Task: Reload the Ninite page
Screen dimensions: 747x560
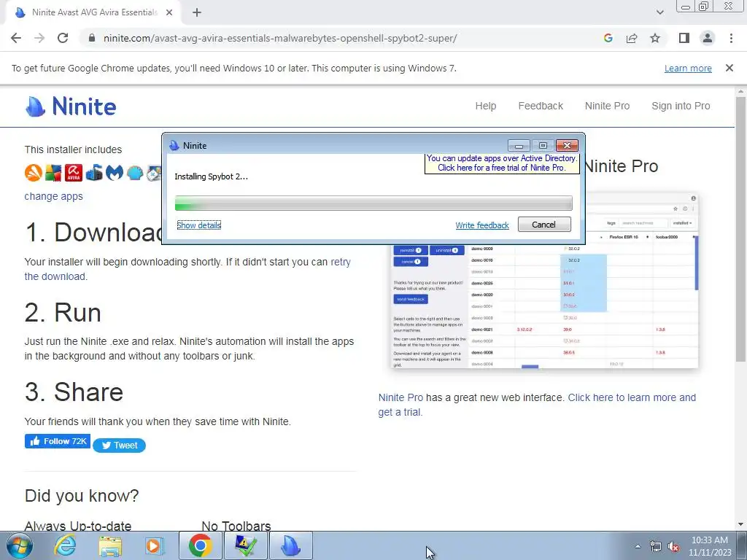Action: click(x=63, y=38)
